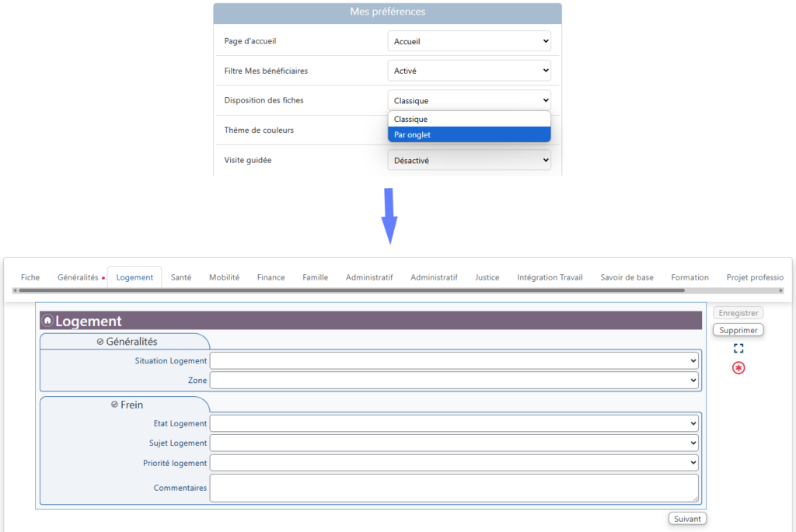Choose the highlighted Par onglet option
Screen dimensions: 796x532
click(469, 134)
